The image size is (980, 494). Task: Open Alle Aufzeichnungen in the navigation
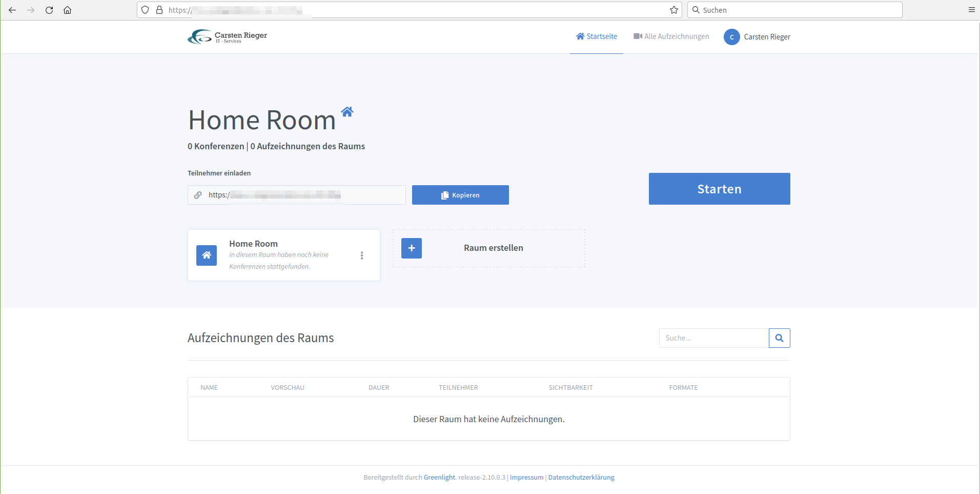click(671, 36)
